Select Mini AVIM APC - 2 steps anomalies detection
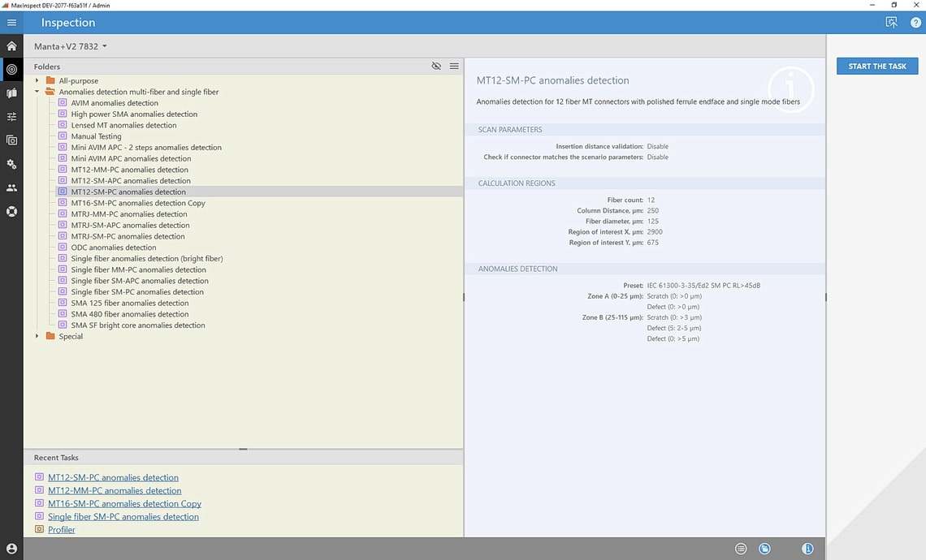Screen dimensions: 926x560 pyautogui.click(x=146, y=148)
